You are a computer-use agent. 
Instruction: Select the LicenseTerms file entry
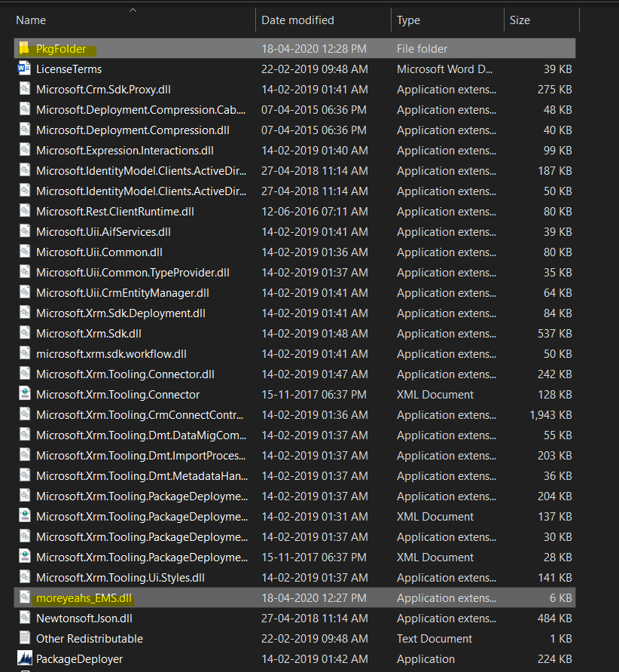click(68, 69)
